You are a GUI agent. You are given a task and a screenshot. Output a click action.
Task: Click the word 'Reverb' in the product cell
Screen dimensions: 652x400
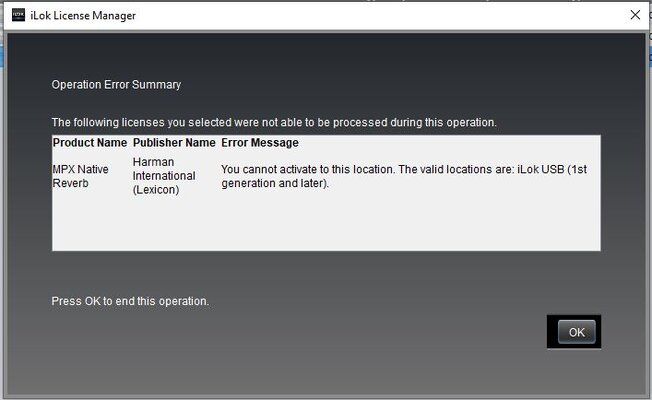71,183
